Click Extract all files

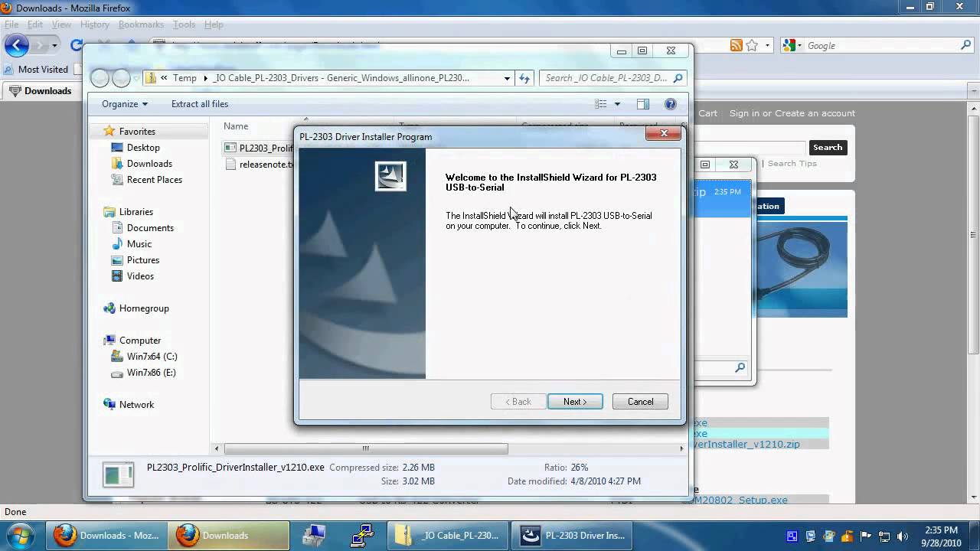click(x=200, y=104)
